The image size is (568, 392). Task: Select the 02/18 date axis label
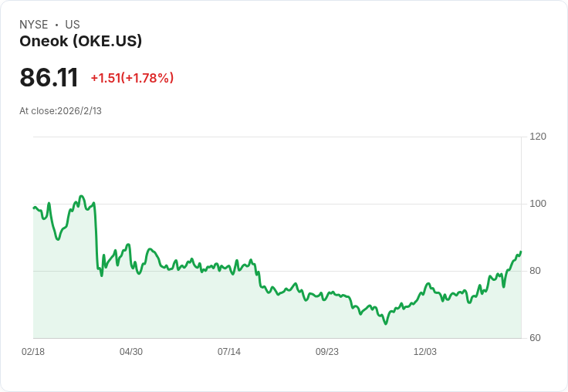tap(33, 352)
